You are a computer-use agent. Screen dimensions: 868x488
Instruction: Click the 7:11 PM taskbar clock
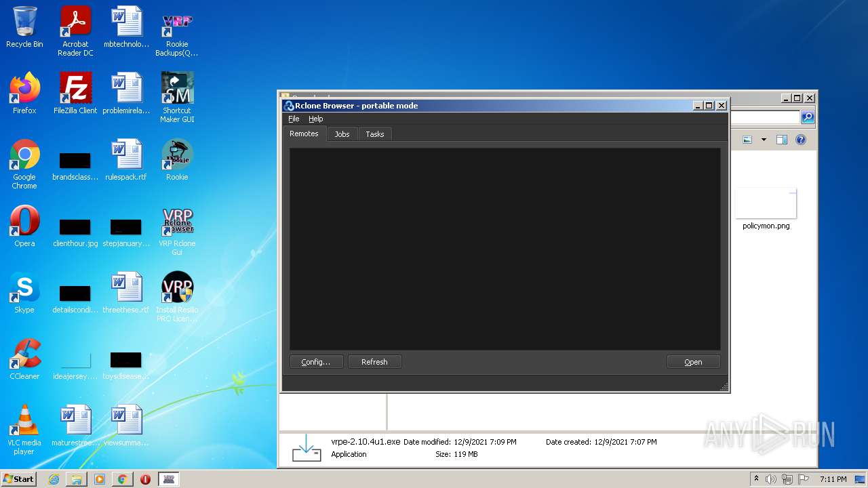[833, 479]
